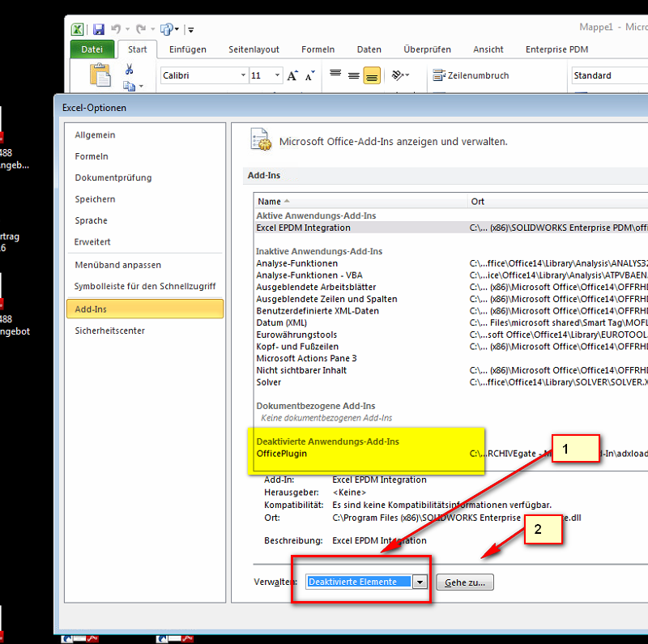Select the Analyse-Funktionen add-in row
648x644 pixels.
pos(451,263)
